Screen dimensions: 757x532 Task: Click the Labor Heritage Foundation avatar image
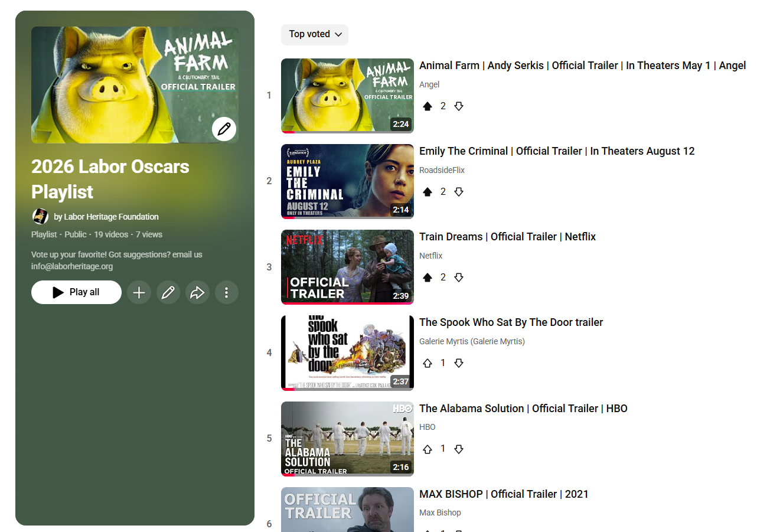pyautogui.click(x=40, y=216)
